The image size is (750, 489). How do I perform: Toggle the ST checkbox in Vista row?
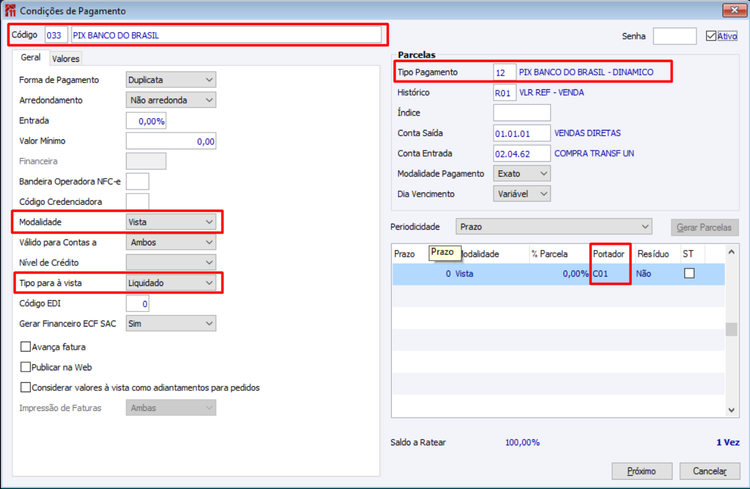tap(689, 273)
